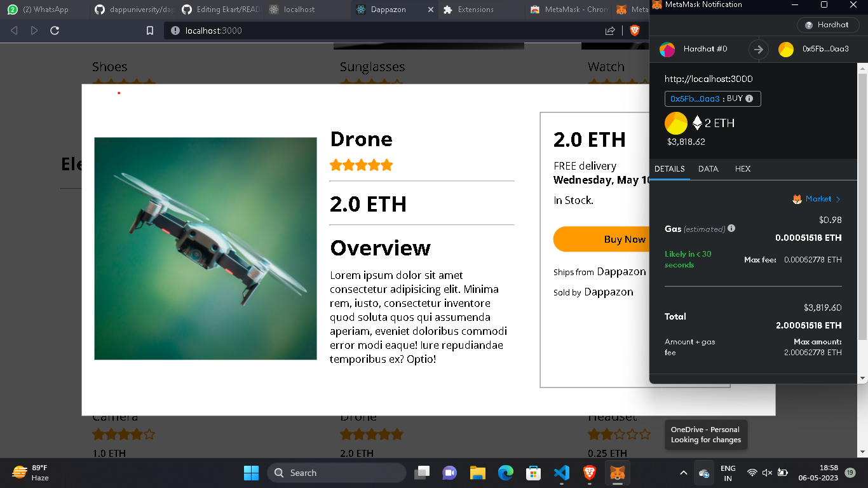This screenshot has width=868, height=488.
Task: Expand the Market gas option chevron
Action: tap(838, 199)
